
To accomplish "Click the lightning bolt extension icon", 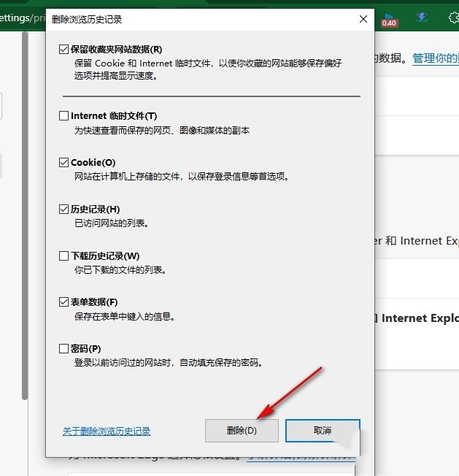I will pos(422,18).
